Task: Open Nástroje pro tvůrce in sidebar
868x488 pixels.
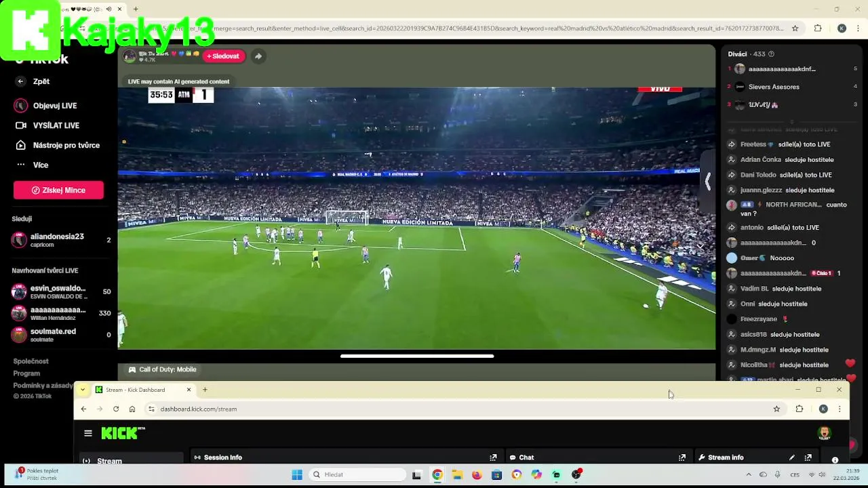Action: 57,145
